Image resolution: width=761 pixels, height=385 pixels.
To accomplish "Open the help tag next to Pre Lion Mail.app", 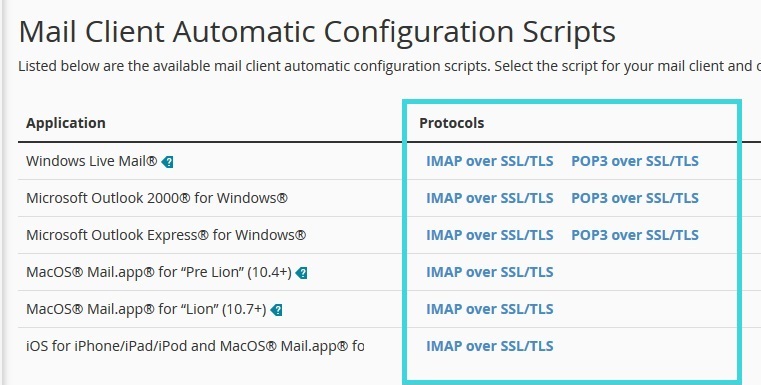I will [x=301, y=273].
